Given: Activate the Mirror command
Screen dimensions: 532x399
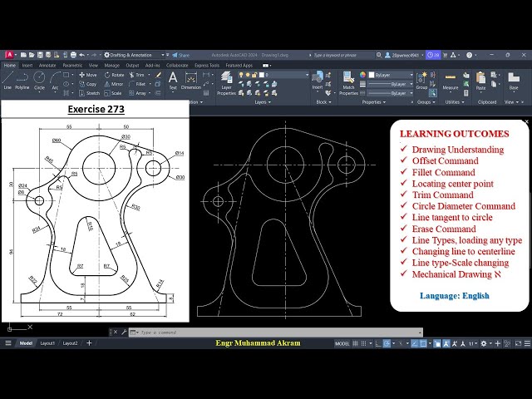Looking at the screenshot, I should tap(114, 84).
